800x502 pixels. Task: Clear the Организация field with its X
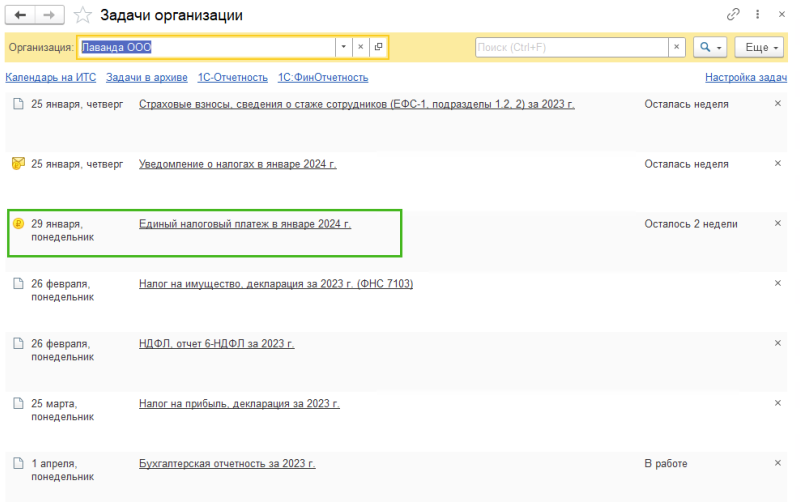click(361, 47)
